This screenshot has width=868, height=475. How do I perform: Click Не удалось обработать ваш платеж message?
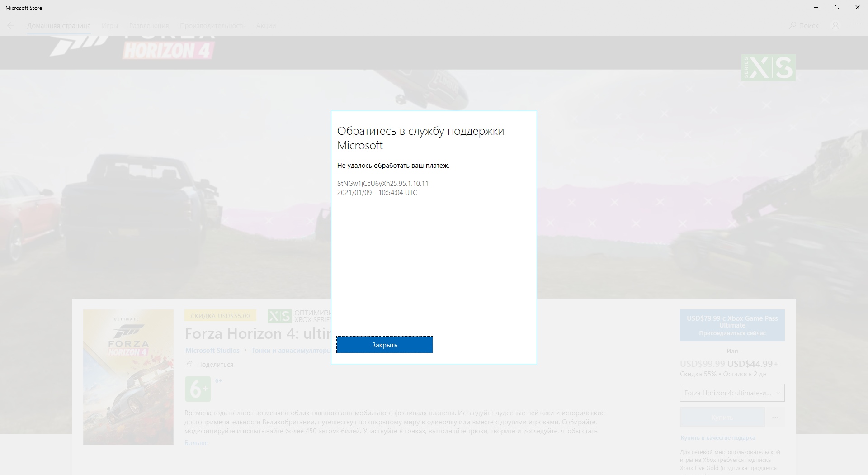pos(393,166)
